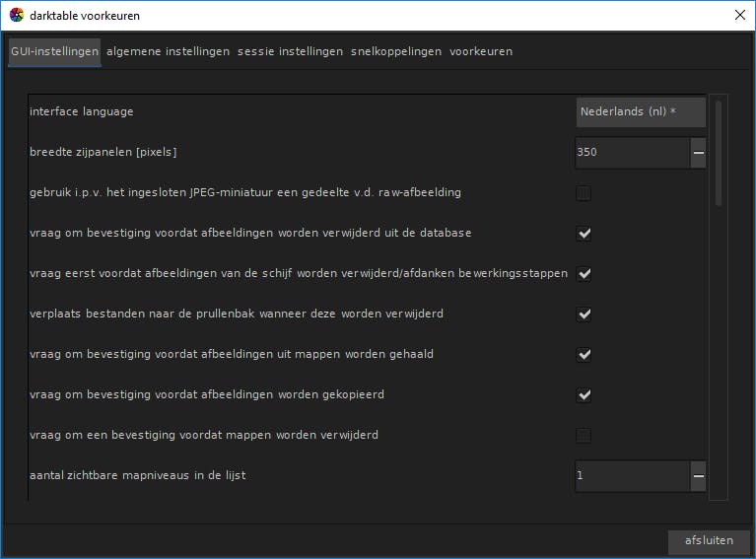Viewport: 756px width, 559px height.
Task: Toggle bevestiging afbeeldingen uit mappen gehaald checkbox
Action: point(584,355)
